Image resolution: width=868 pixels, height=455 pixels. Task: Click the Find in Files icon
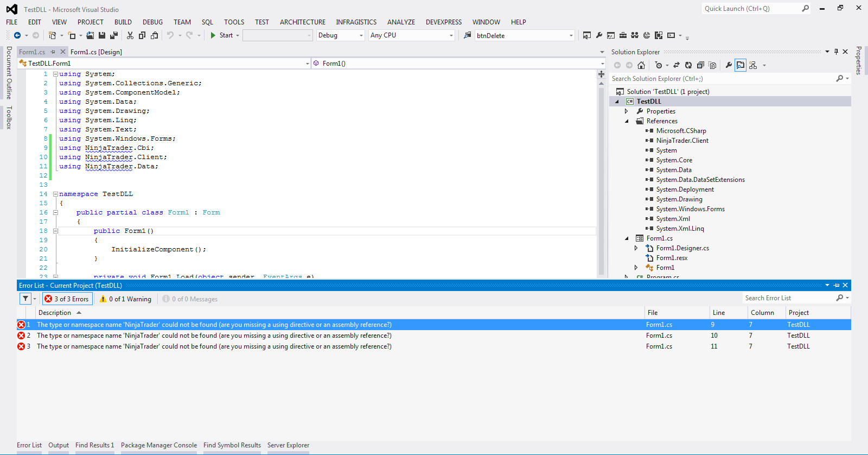[x=467, y=35]
